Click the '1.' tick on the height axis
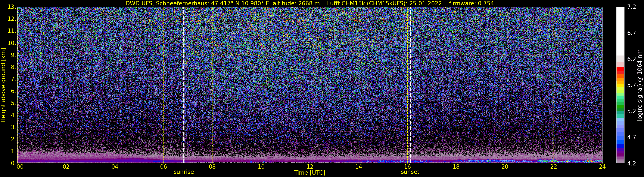Image resolution: width=644 pixels, height=177 pixels. pos(13,151)
